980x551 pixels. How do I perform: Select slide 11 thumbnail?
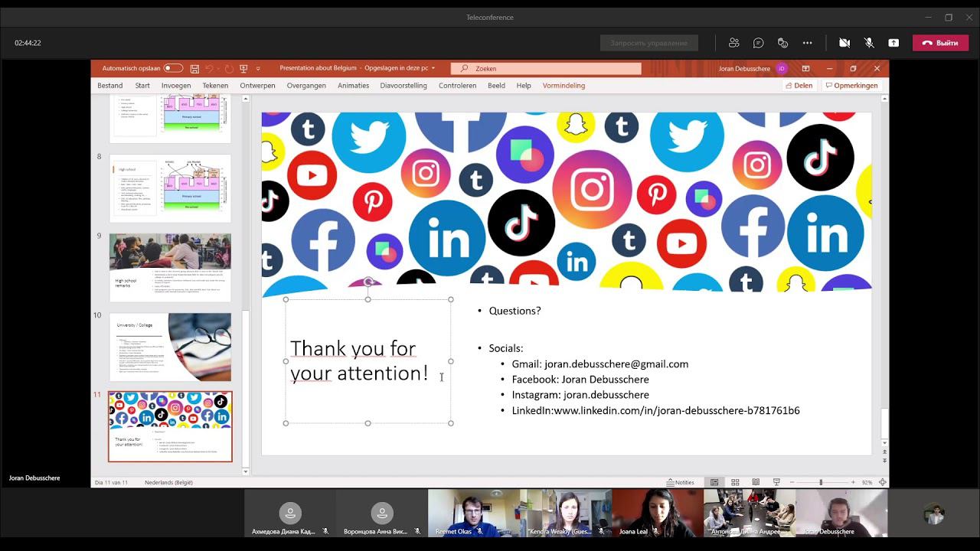(x=170, y=427)
